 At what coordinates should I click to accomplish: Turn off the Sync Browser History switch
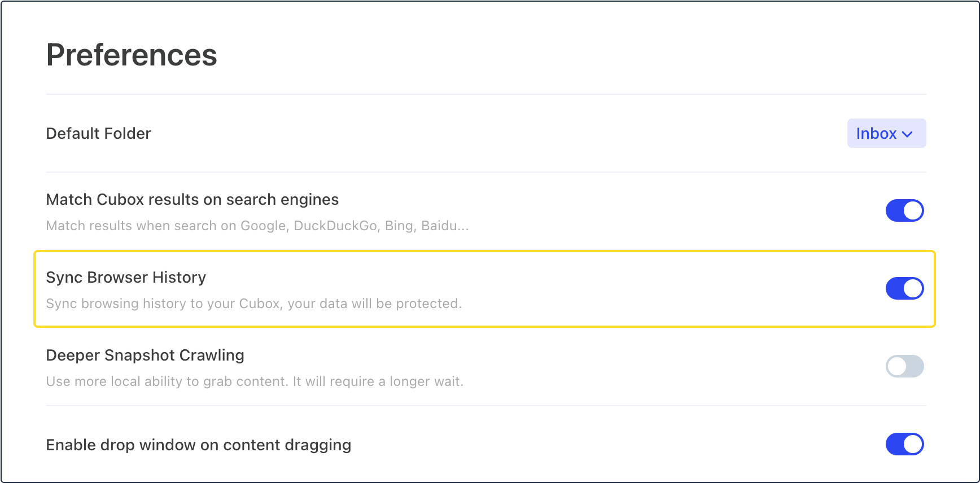tap(904, 288)
